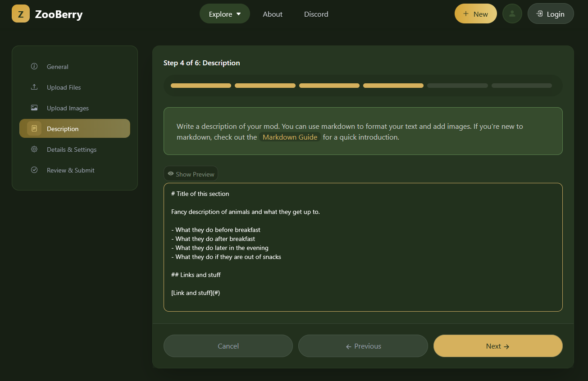Go back with the Previous button
588x381 pixels.
(x=363, y=346)
